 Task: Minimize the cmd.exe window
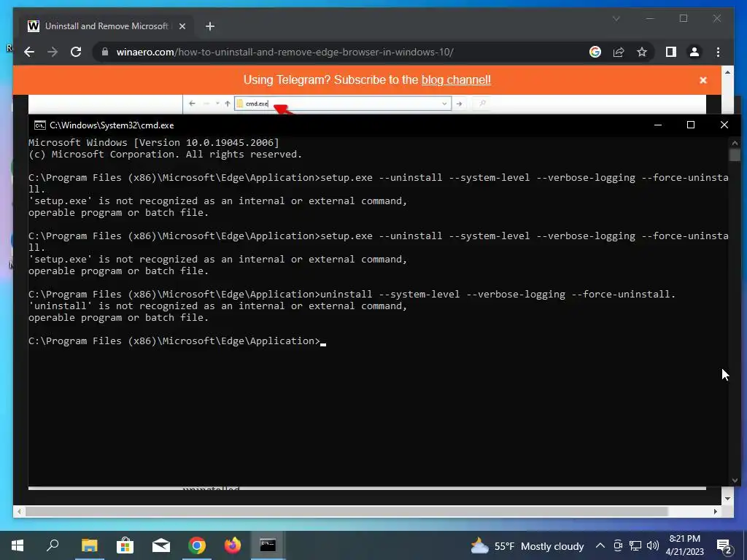tap(658, 125)
